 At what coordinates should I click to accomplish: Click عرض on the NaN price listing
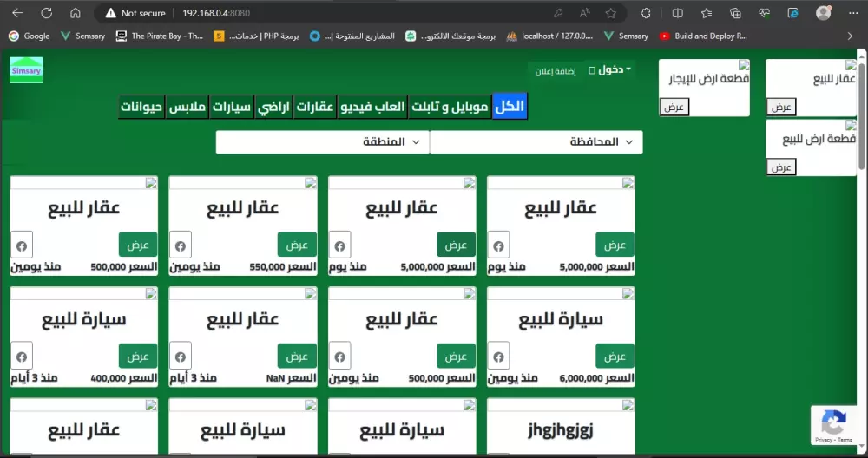pos(297,357)
